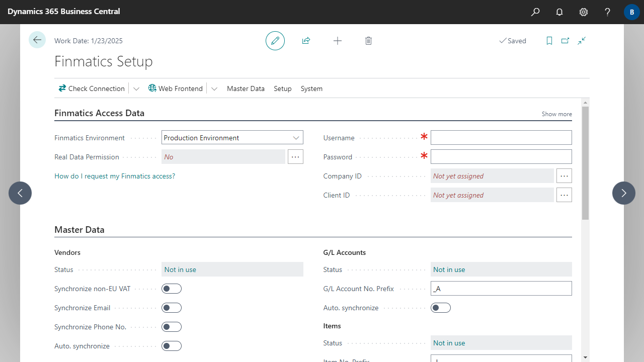Add new record with plus icon
This screenshot has height=362, width=644.
coord(338,41)
